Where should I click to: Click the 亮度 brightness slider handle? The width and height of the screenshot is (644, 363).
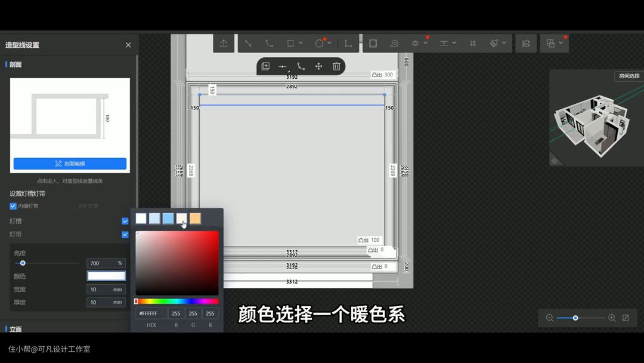pos(23,263)
